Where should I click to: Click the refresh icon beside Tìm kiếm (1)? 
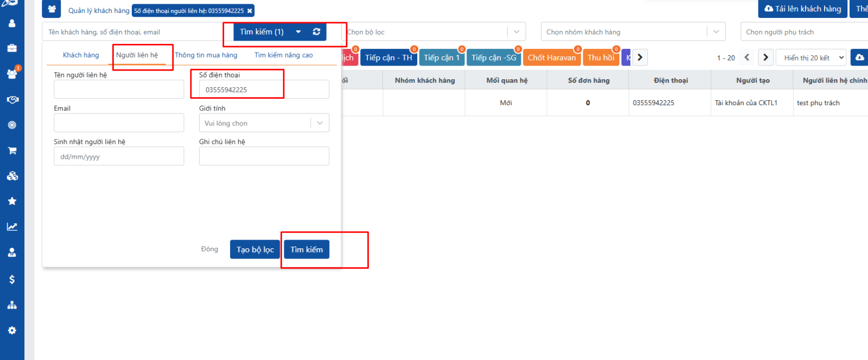(316, 32)
